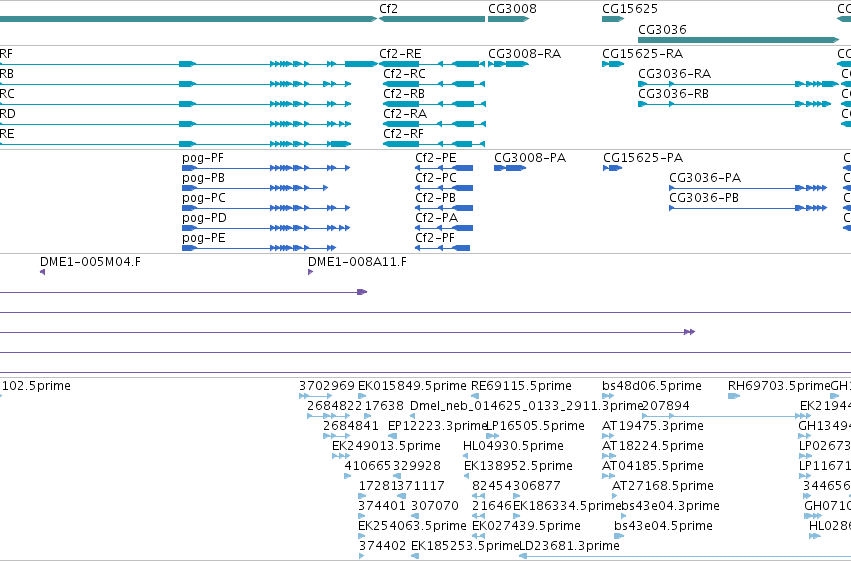851x561 pixels.
Task: Click the Cf2-RC transcript label
Action: (x=404, y=74)
